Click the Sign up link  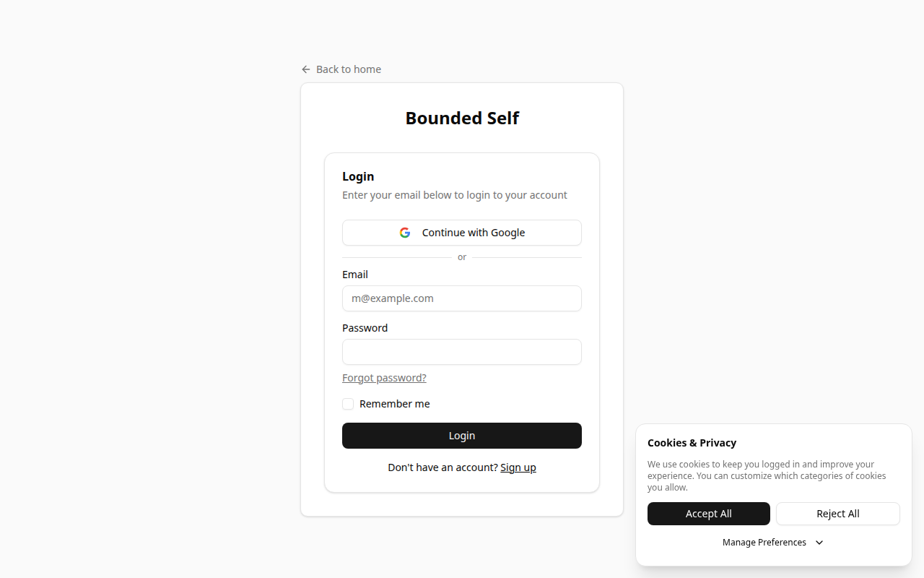518,467
